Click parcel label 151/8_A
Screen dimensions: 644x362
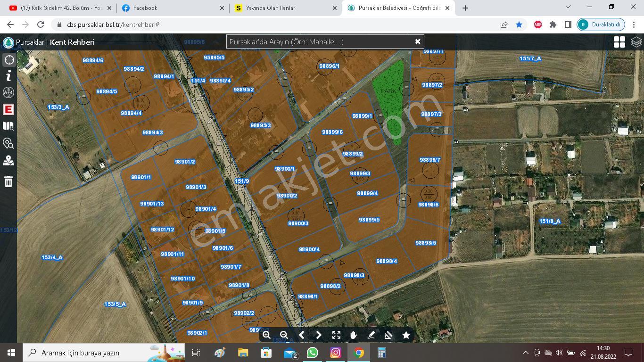point(550,221)
